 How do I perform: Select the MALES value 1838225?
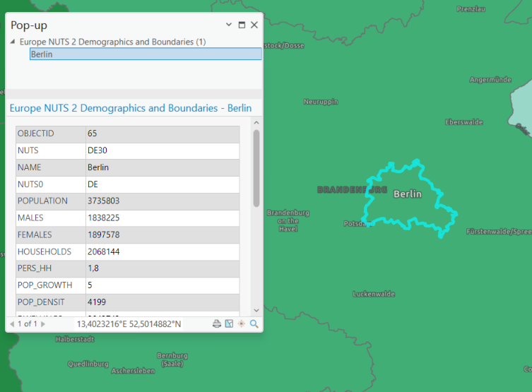pyautogui.click(x=103, y=218)
